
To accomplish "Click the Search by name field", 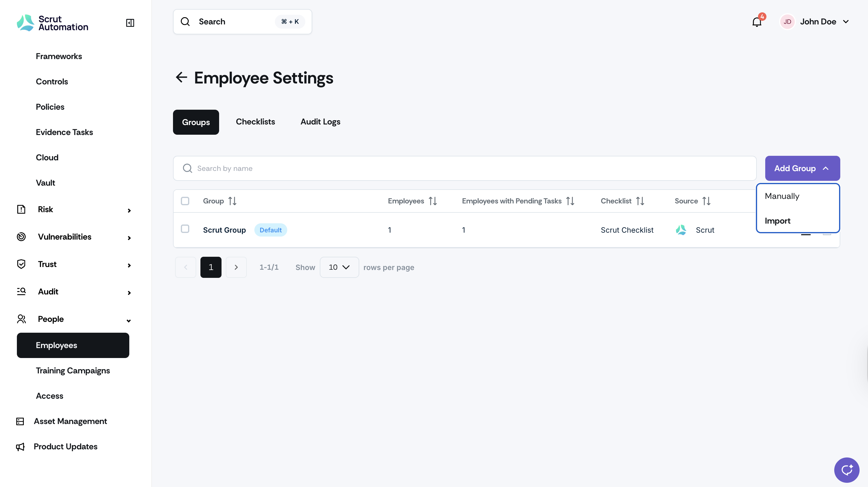I will 465,168.
